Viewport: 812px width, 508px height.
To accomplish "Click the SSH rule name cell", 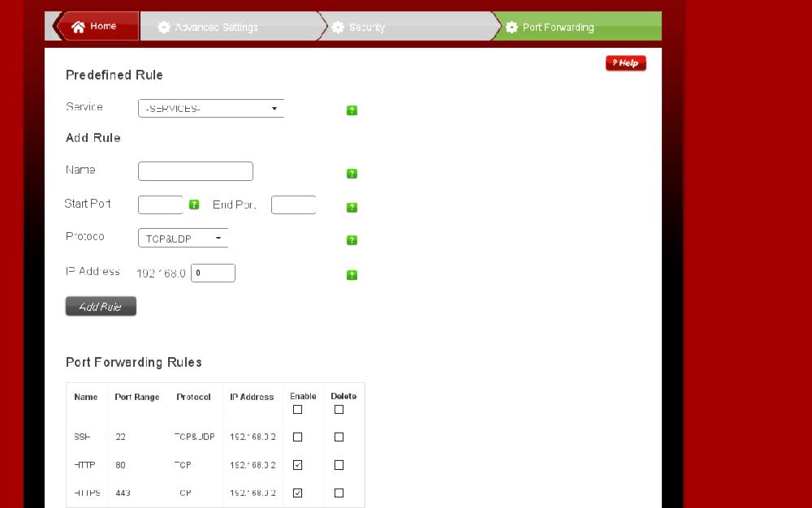I will [82, 437].
